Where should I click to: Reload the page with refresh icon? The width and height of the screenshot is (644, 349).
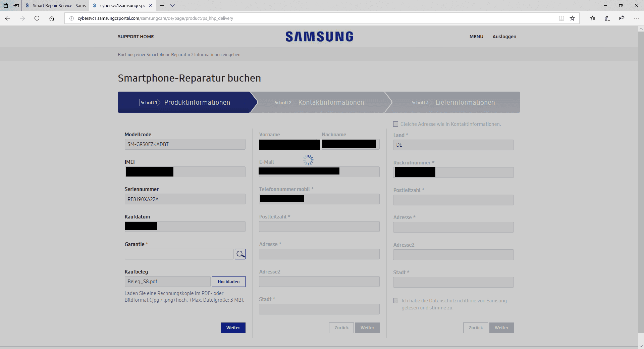pos(37,18)
